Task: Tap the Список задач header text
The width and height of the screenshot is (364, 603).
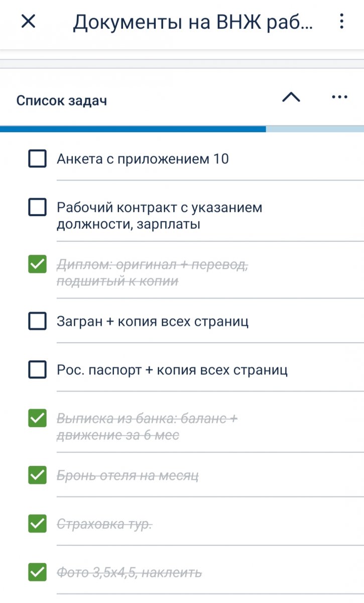Action: coord(62,100)
